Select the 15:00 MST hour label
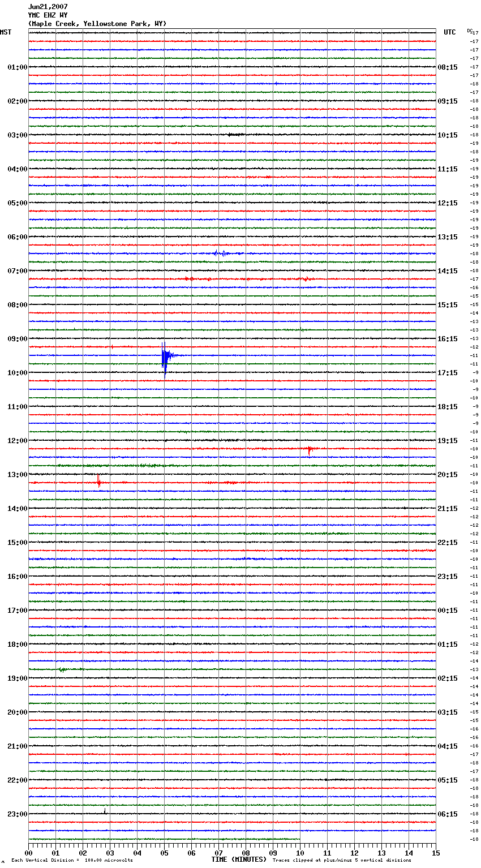Image resolution: width=481 pixels, height=868 pixels. click(18, 543)
